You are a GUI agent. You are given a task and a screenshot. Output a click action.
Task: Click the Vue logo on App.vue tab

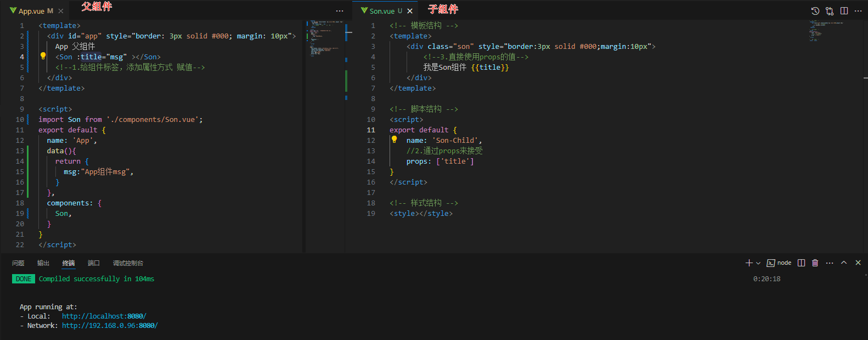[13, 10]
